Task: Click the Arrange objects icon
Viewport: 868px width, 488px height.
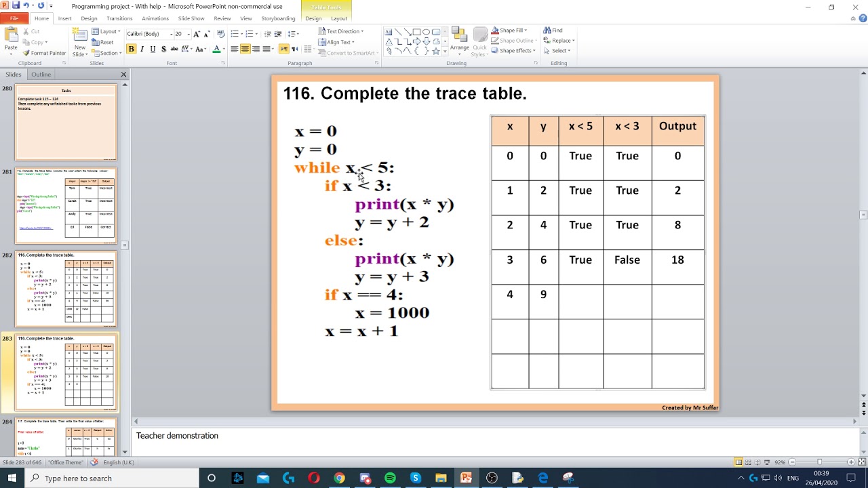Action: click(x=459, y=39)
